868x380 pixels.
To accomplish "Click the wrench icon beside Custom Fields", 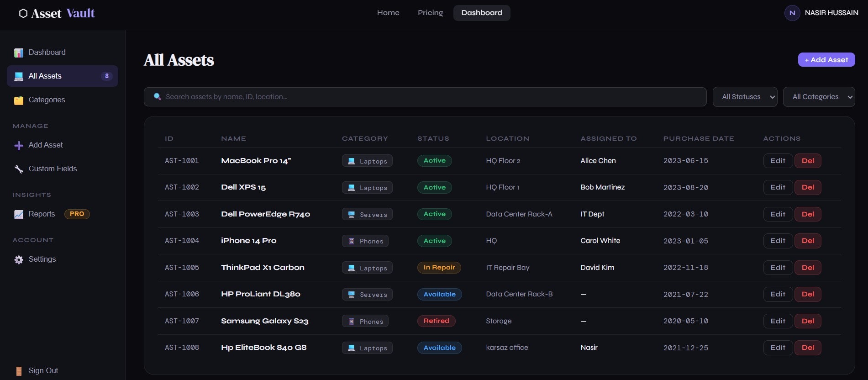I will pos(19,169).
